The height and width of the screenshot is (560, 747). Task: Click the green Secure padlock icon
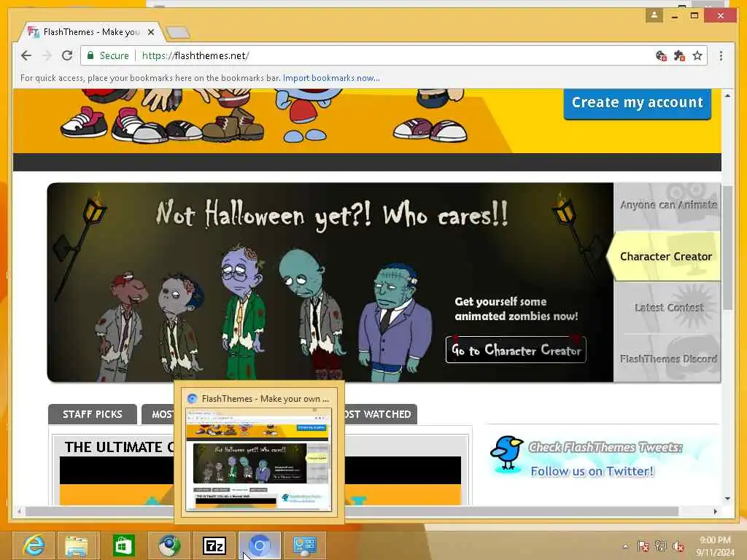[90, 55]
